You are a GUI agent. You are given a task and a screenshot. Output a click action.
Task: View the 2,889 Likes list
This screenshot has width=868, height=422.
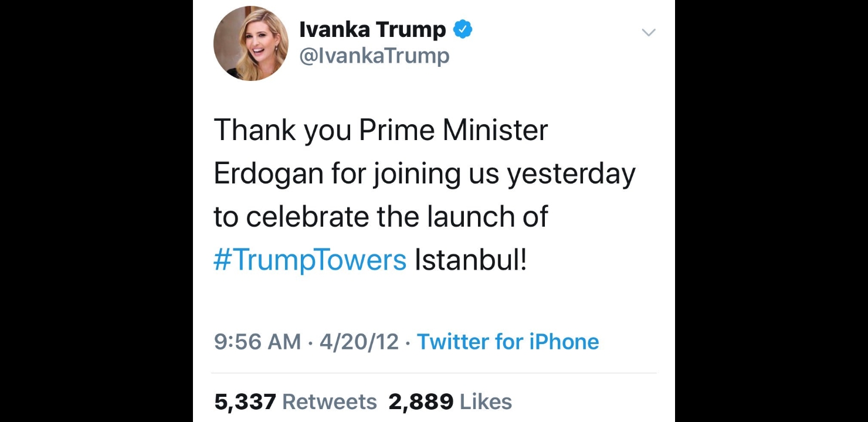(450, 402)
